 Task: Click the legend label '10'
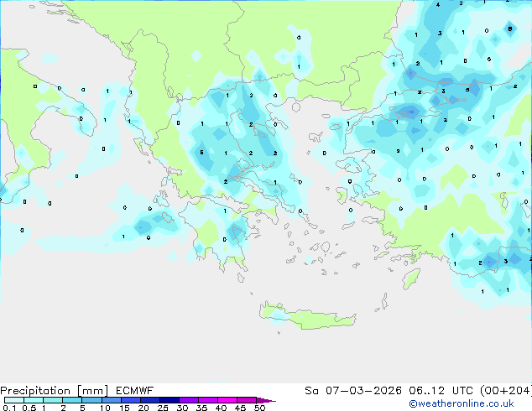[105, 408]
